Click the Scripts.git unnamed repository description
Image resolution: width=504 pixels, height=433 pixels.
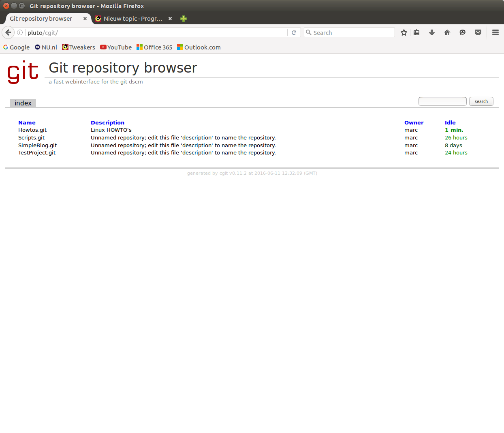click(x=183, y=138)
